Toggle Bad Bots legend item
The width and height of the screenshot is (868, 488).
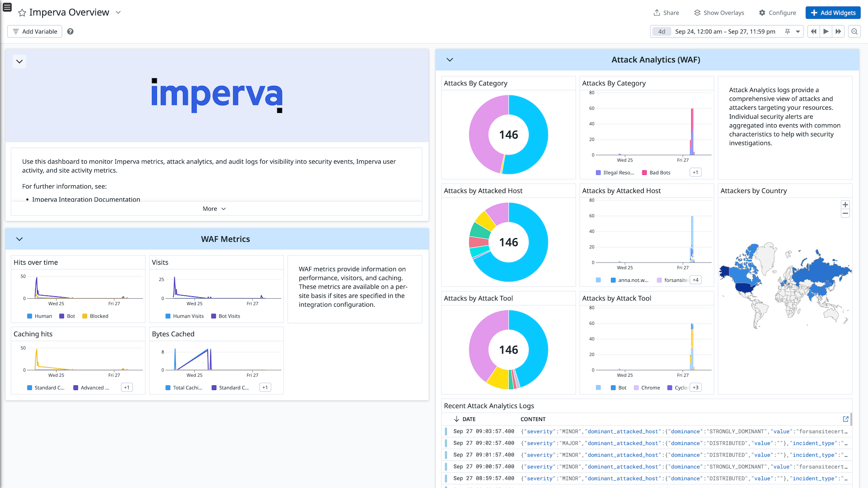pos(656,173)
